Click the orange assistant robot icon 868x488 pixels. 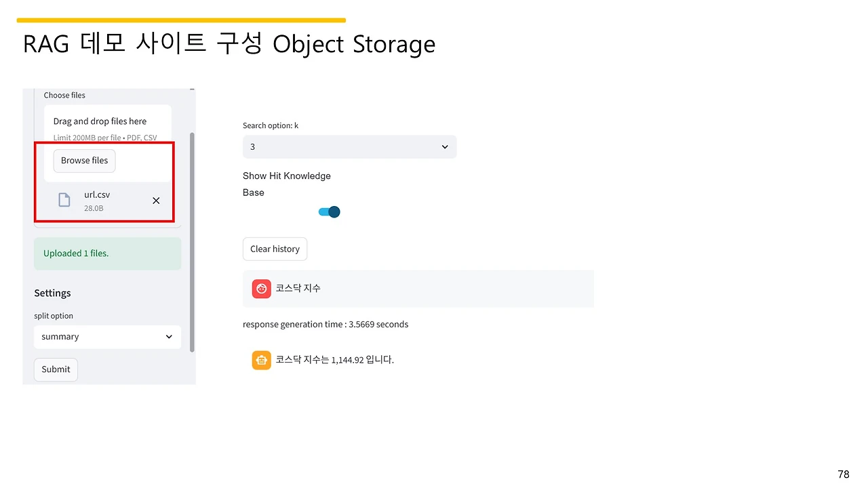261,360
